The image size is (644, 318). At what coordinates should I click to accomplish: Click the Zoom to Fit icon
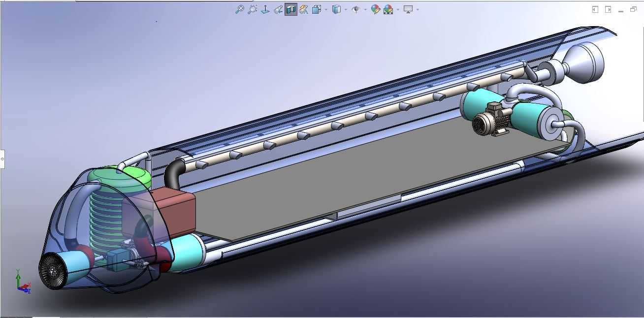pyautogui.click(x=240, y=9)
